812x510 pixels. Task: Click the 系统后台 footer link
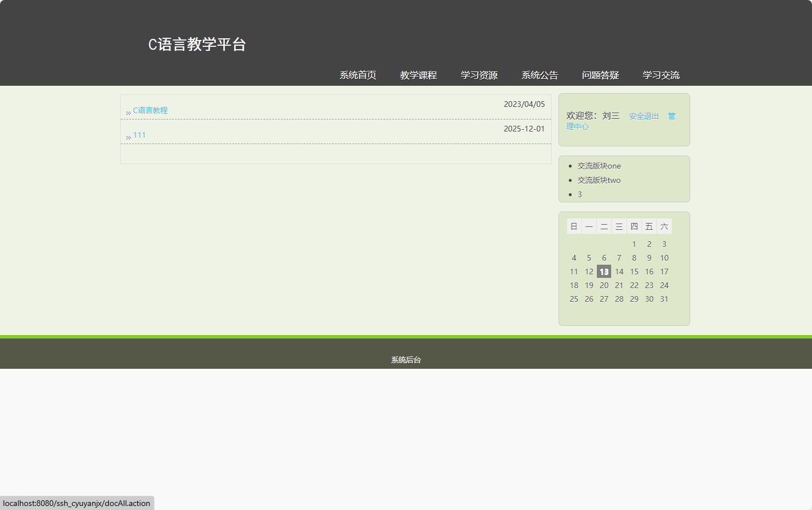pyautogui.click(x=405, y=360)
